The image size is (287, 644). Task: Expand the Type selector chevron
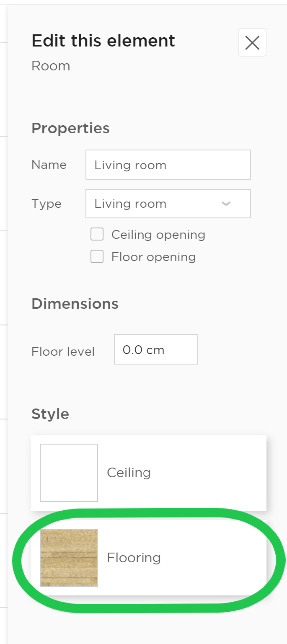coord(225,204)
